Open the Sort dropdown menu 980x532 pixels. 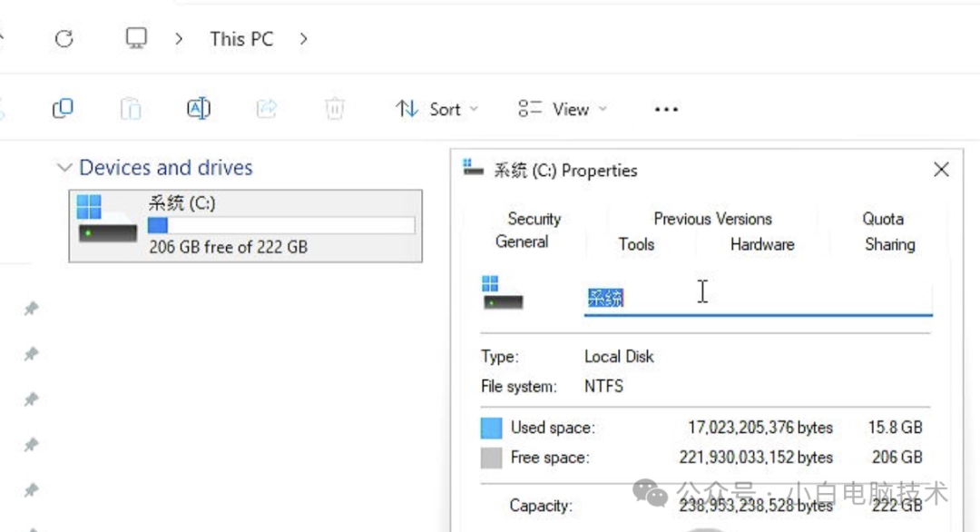coord(436,110)
